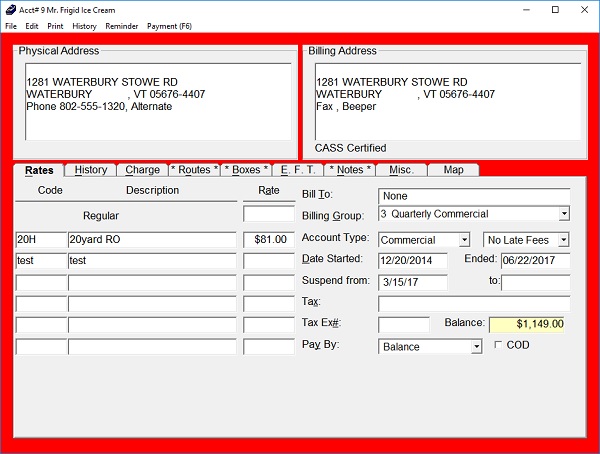
Task: Open the Payment (F6) menu
Action: point(169,26)
